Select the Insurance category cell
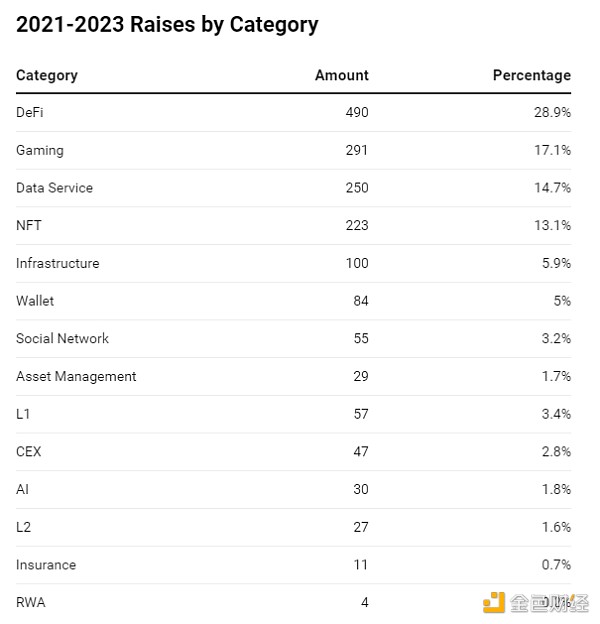600x624 pixels. (x=46, y=565)
